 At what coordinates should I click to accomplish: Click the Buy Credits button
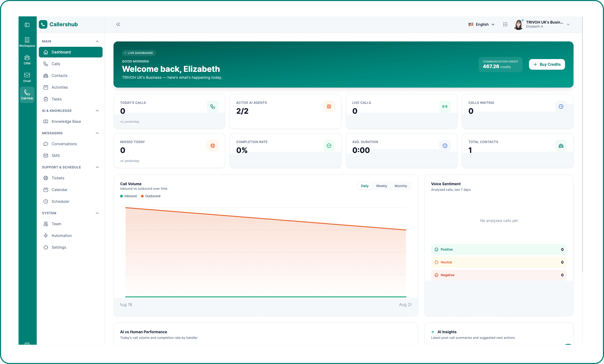547,64
